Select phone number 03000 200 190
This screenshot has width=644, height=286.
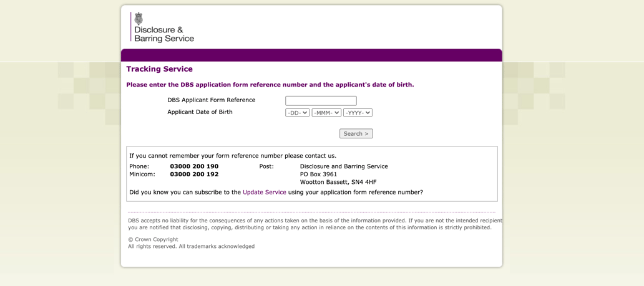194,166
